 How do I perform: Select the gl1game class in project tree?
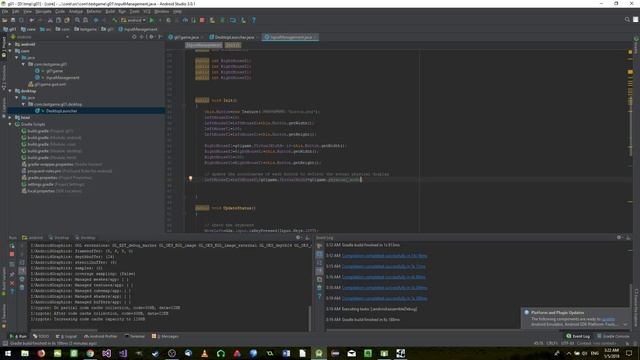54,71
